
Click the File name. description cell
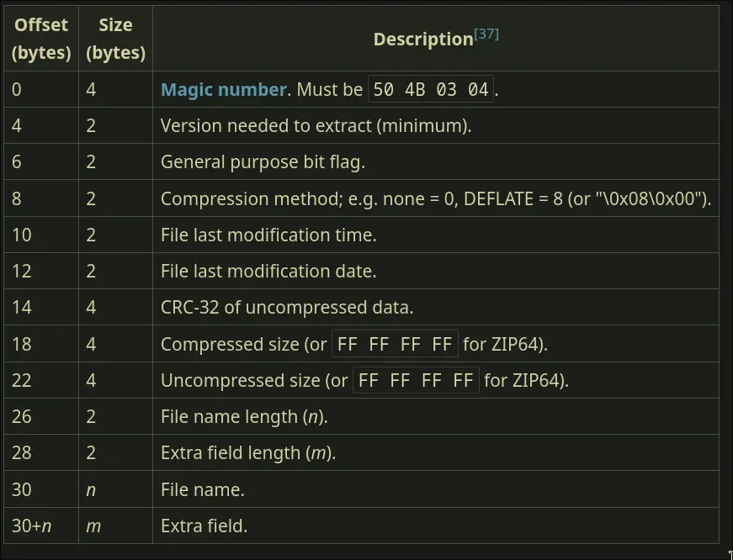coord(203,489)
